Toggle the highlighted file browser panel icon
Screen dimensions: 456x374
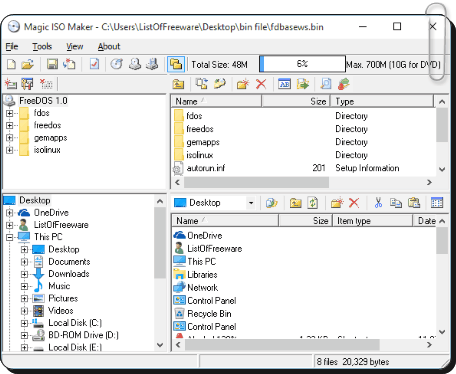point(176,64)
